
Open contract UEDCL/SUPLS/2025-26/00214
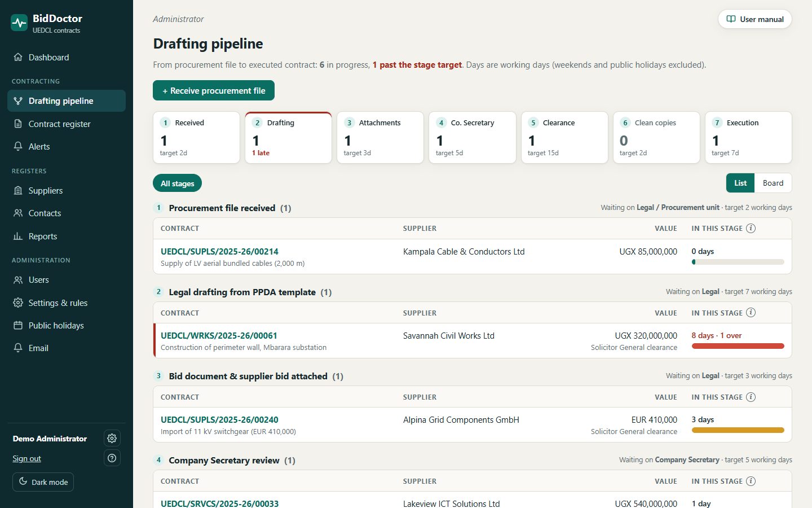(x=219, y=251)
